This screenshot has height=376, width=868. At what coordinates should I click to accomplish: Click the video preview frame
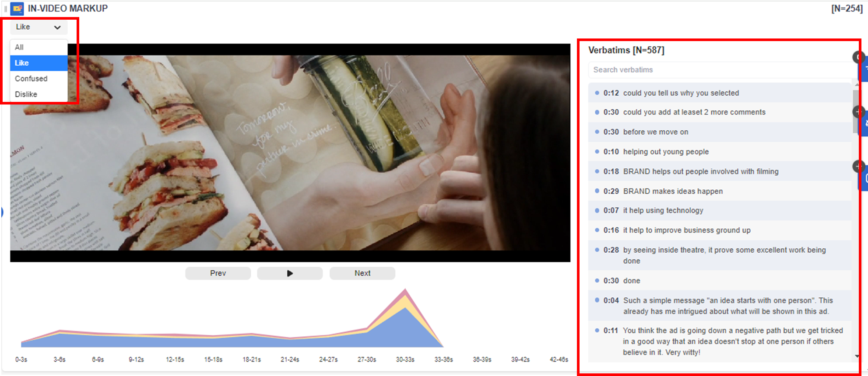click(290, 153)
